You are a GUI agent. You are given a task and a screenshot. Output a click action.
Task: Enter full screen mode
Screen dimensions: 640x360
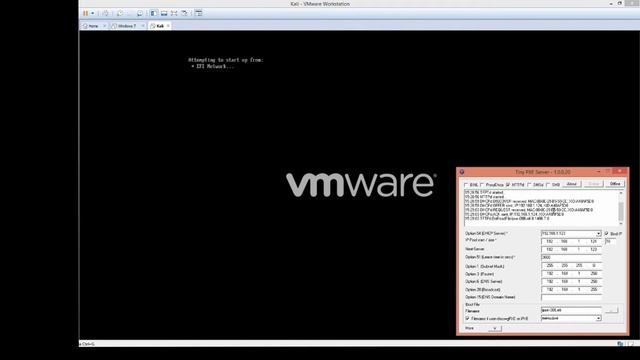(x=174, y=13)
